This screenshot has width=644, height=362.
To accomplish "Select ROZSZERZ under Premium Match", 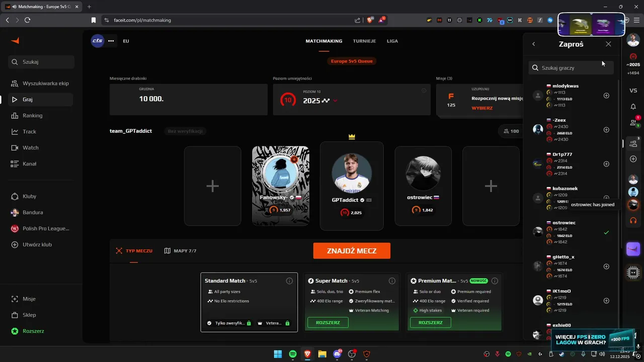I will [x=431, y=322].
